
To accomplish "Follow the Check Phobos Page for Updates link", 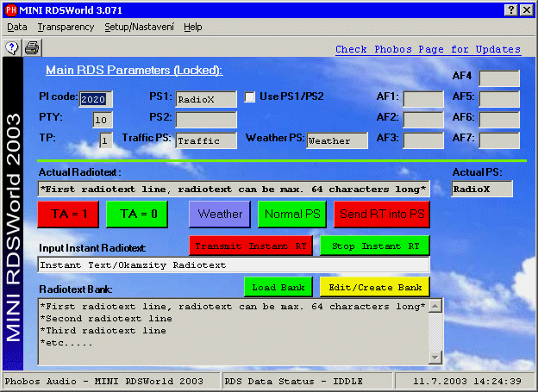I will click(x=428, y=49).
